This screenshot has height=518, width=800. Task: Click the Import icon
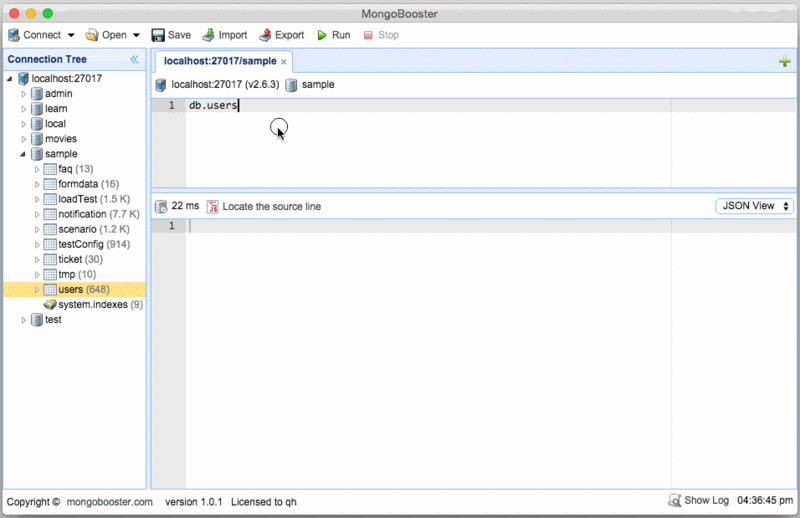208,35
